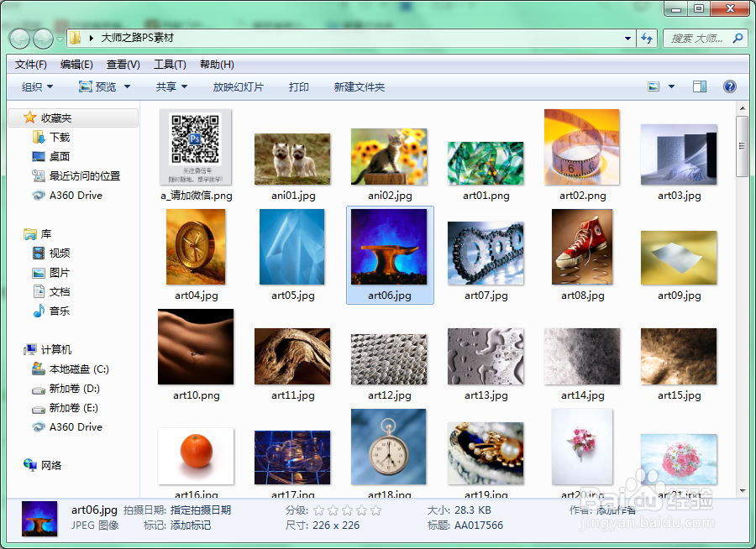The height and width of the screenshot is (549, 756).
Task: Open the 工具(T) menu
Action: 170,65
